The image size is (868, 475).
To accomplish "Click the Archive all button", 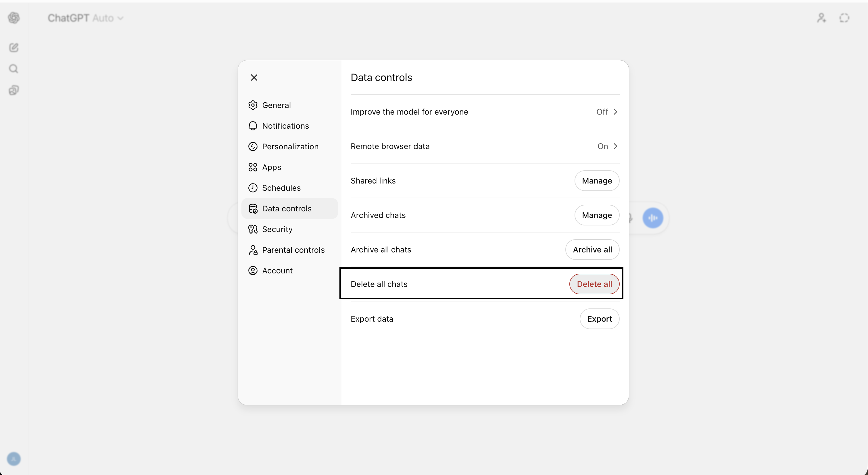I will (x=592, y=250).
